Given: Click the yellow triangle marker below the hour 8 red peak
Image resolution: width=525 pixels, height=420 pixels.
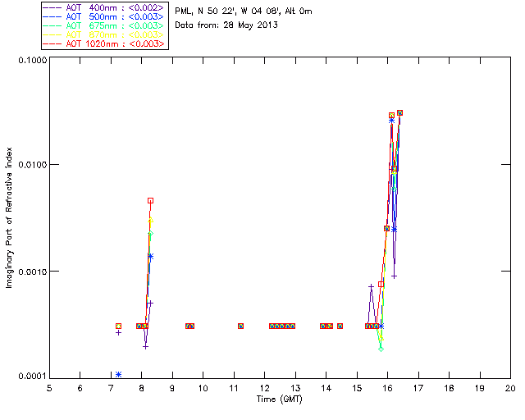Looking at the screenshot, I should (151, 220).
